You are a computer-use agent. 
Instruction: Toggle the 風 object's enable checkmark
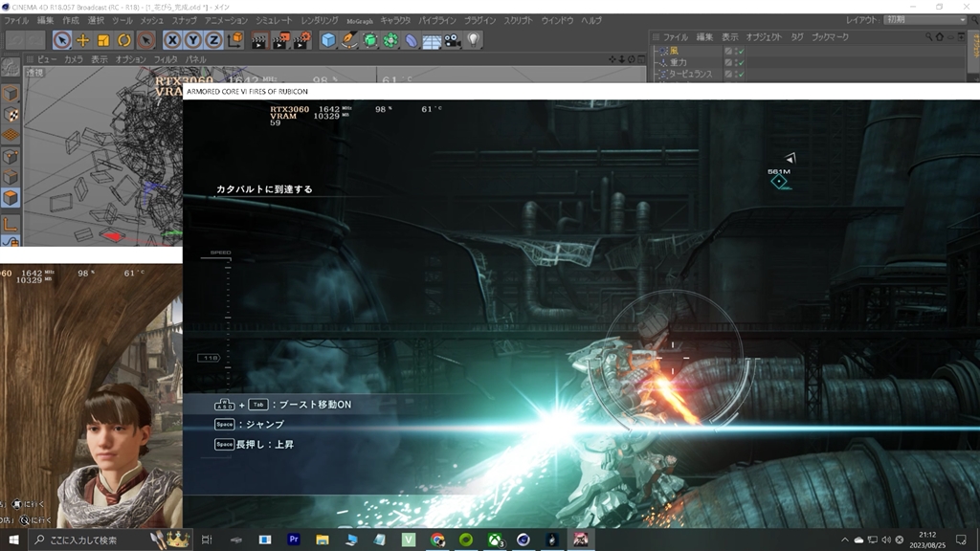click(x=741, y=51)
